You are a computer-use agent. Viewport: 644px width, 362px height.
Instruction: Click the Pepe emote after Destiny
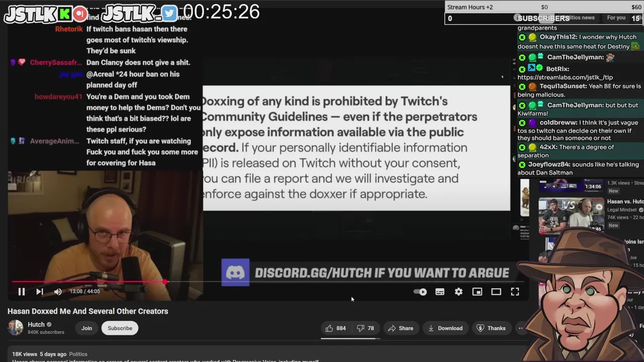(x=635, y=46)
